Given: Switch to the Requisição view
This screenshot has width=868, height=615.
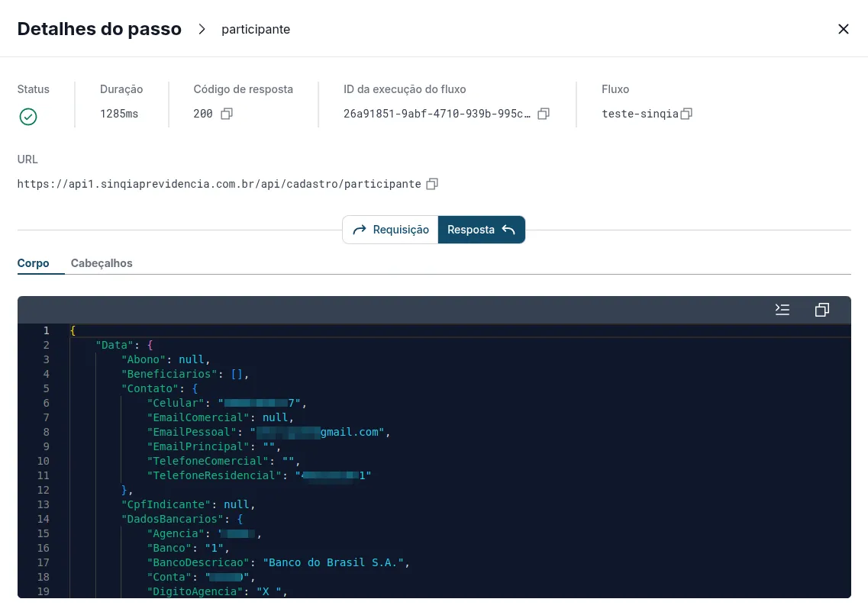Looking at the screenshot, I should click(x=390, y=230).
